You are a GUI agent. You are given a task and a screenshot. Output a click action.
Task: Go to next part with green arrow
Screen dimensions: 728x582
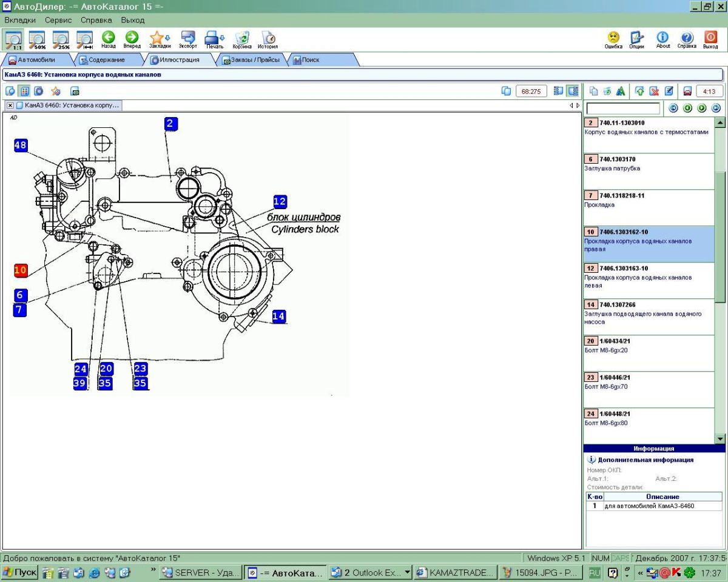(702, 108)
